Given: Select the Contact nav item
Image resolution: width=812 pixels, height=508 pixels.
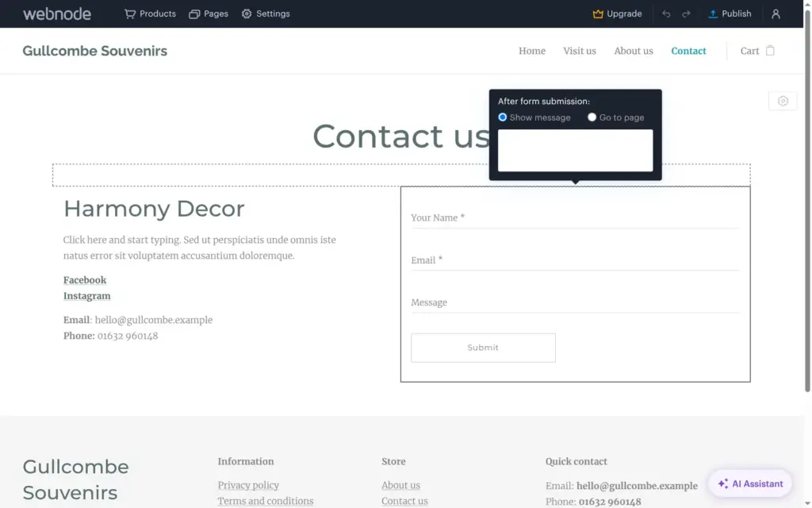Looking at the screenshot, I should point(688,51).
